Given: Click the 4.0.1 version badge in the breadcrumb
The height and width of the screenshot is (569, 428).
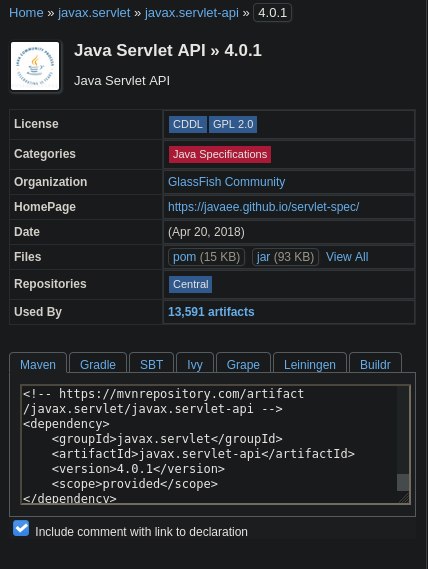Looking at the screenshot, I should click(x=272, y=13).
